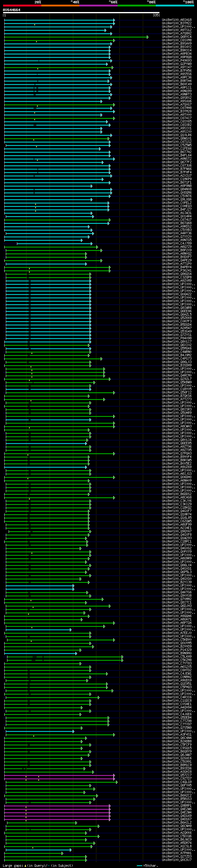Select hit UniRef100_C6SXM8
The height and width of the screenshot is (868, 197).
177,40
